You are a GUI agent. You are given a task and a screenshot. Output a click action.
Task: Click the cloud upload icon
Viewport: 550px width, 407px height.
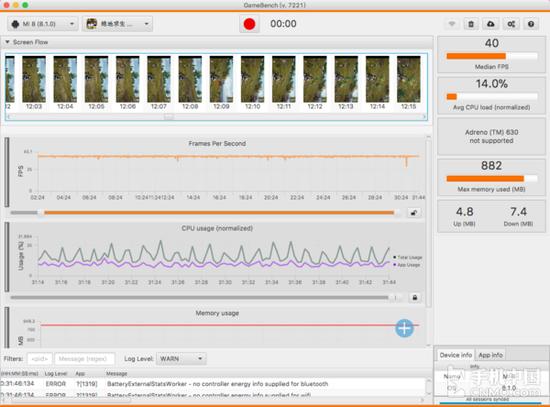pyautogui.click(x=491, y=24)
